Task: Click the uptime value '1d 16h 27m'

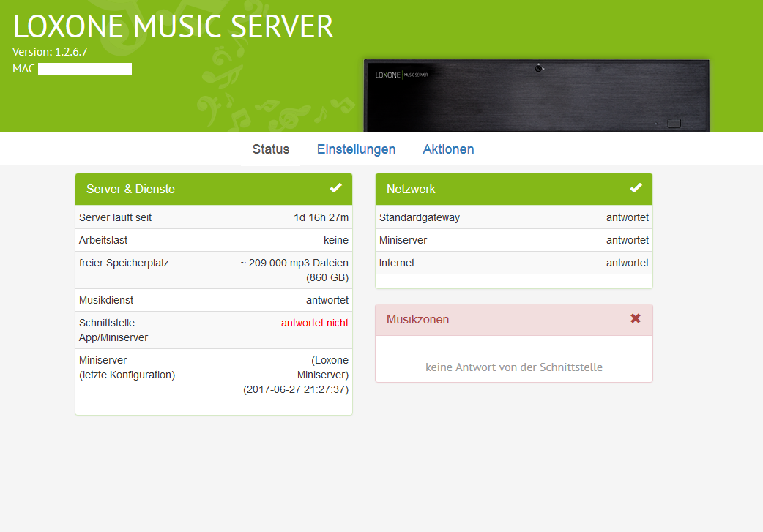Action: [321, 217]
